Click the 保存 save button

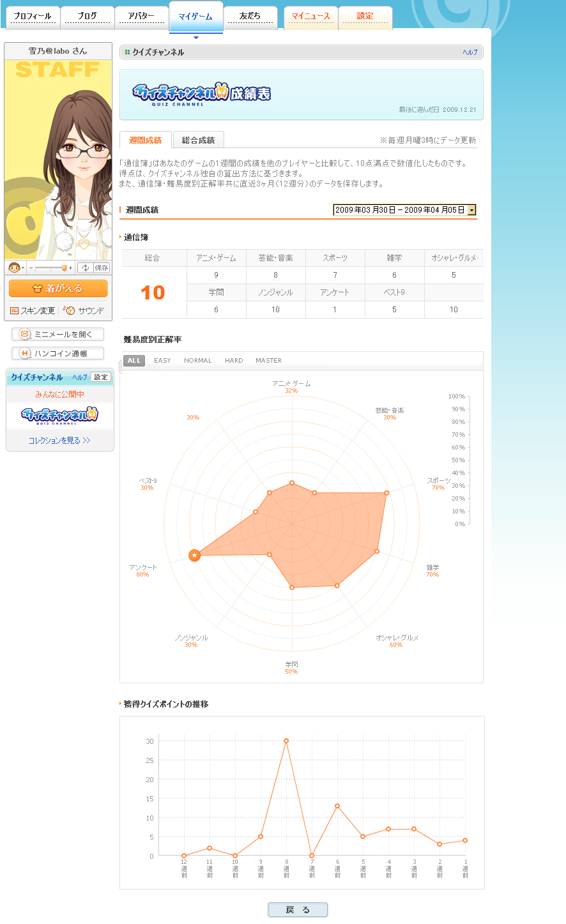click(102, 268)
